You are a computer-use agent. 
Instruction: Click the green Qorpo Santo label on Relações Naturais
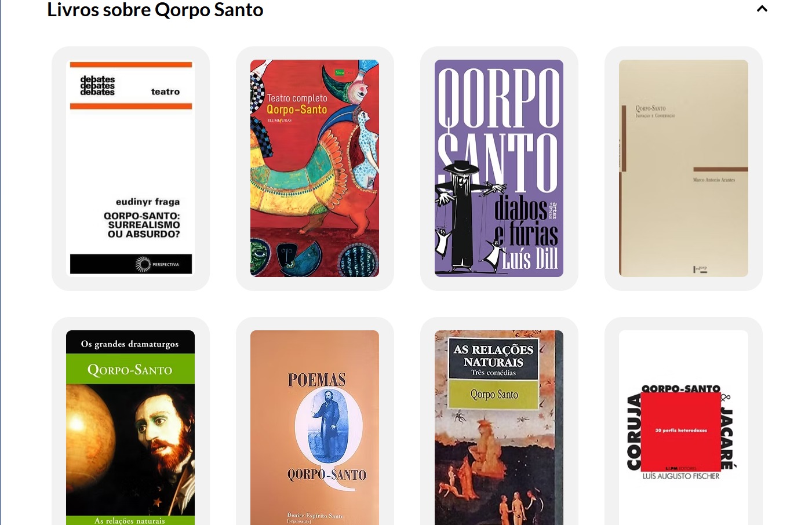click(x=494, y=395)
